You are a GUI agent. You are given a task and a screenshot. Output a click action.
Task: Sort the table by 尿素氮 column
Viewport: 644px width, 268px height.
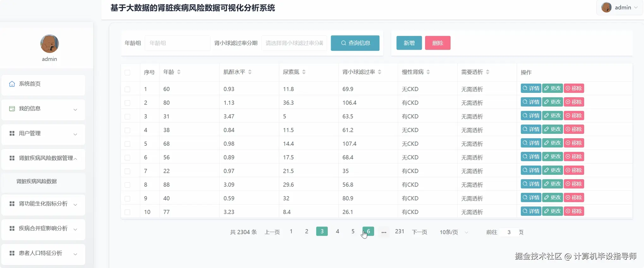pyautogui.click(x=304, y=72)
